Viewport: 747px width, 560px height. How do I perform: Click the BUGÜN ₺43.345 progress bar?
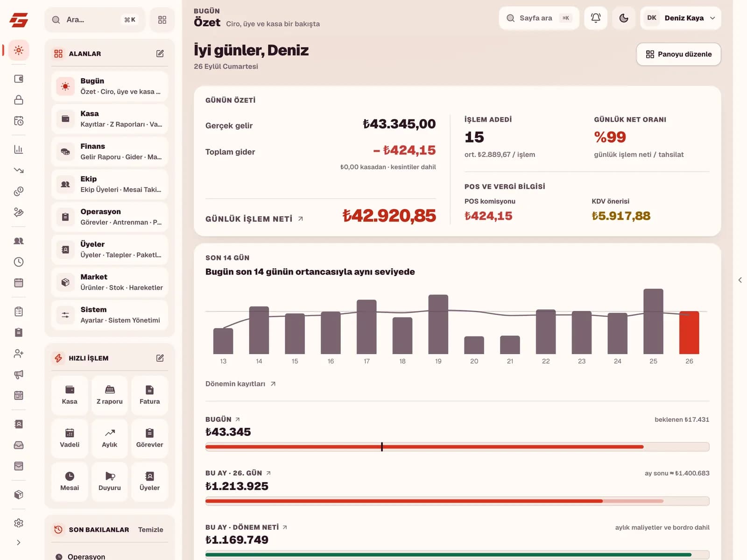pos(457,447)
